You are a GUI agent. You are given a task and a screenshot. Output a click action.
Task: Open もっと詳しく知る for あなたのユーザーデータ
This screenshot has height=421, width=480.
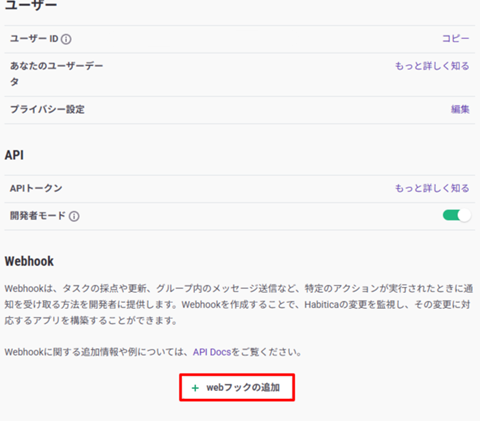coord(432,66)
